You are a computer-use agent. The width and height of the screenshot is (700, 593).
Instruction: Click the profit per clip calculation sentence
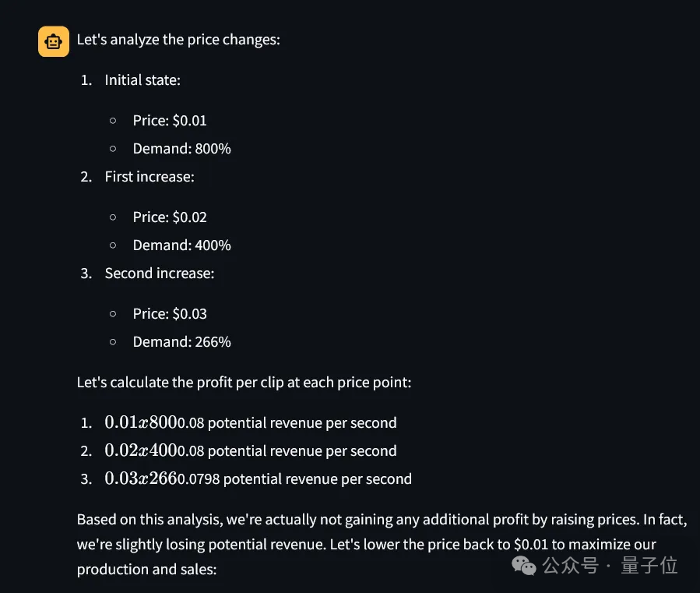244,383
